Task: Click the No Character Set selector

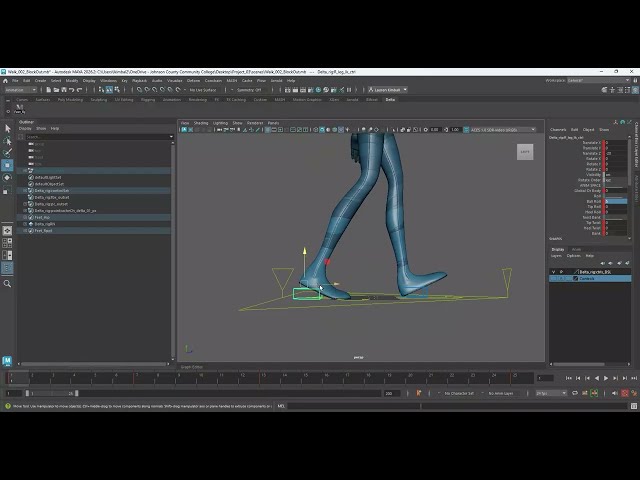Action: (x=459, y=393)
